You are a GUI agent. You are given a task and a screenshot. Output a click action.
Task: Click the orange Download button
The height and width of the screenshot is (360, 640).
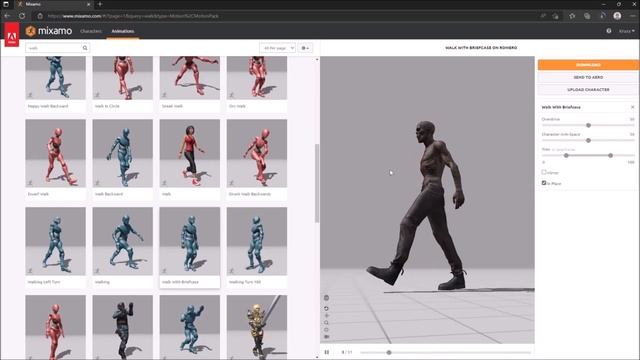(x=588, y=65)
